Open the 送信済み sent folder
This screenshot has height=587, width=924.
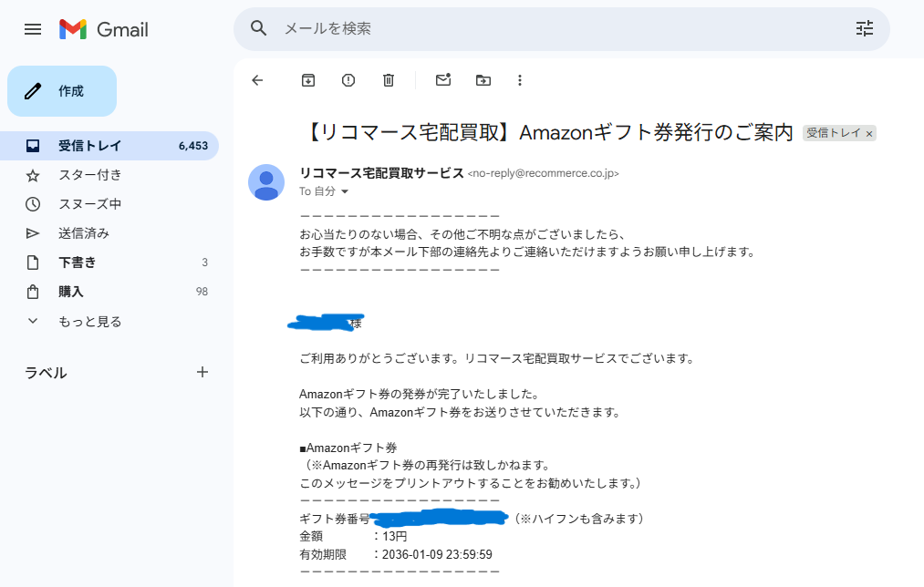coord(83,233)
